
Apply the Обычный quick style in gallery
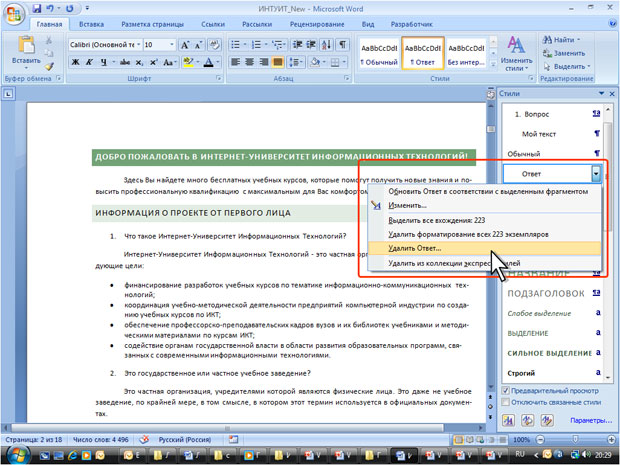tap(379, 54)
